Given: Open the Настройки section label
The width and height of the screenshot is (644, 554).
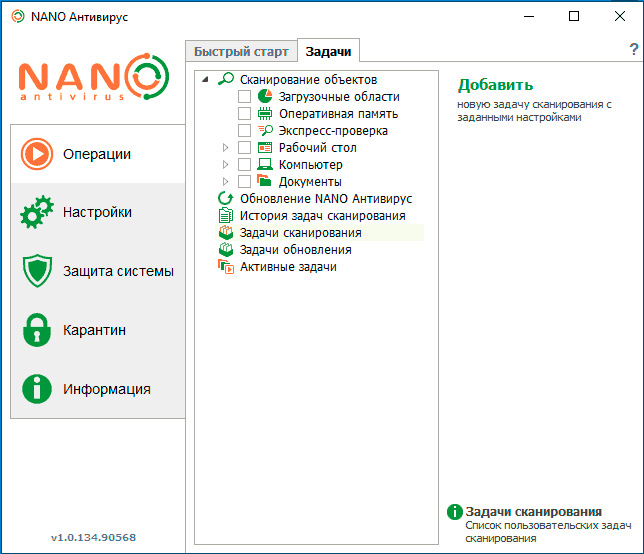Looking at the screenshot, I should click(x=97, y=212).
